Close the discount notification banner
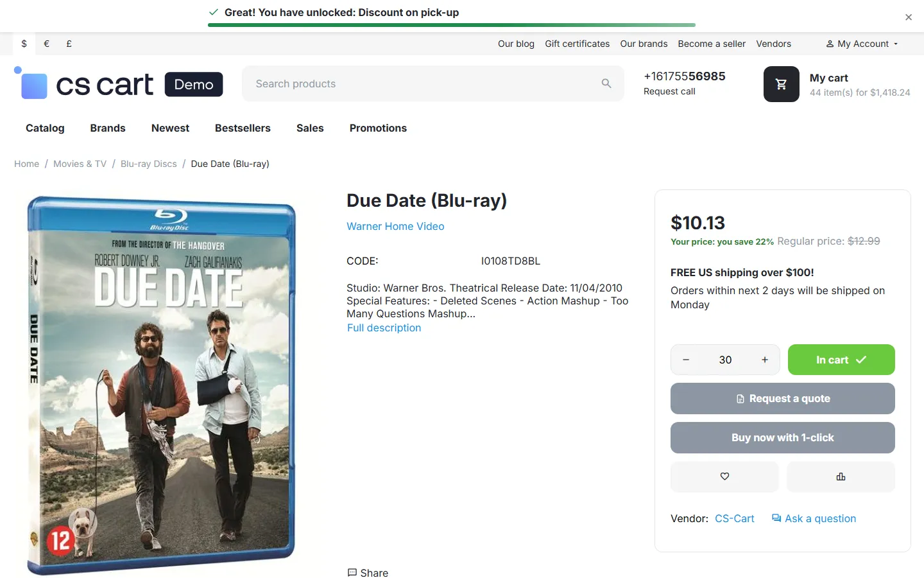 click(x=908, y=17)
